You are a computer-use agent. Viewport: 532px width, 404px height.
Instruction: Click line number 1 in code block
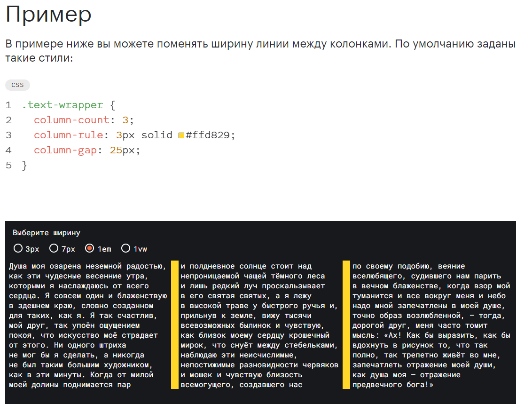point(8,105)
